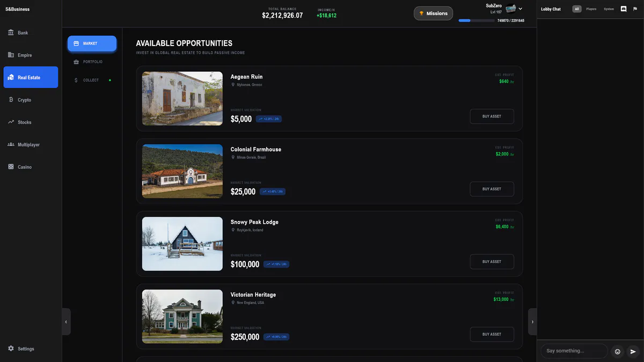Click the Victorian Heritage property photo
The height and width of the screenshot is (362, 644).
coord(182,316)
